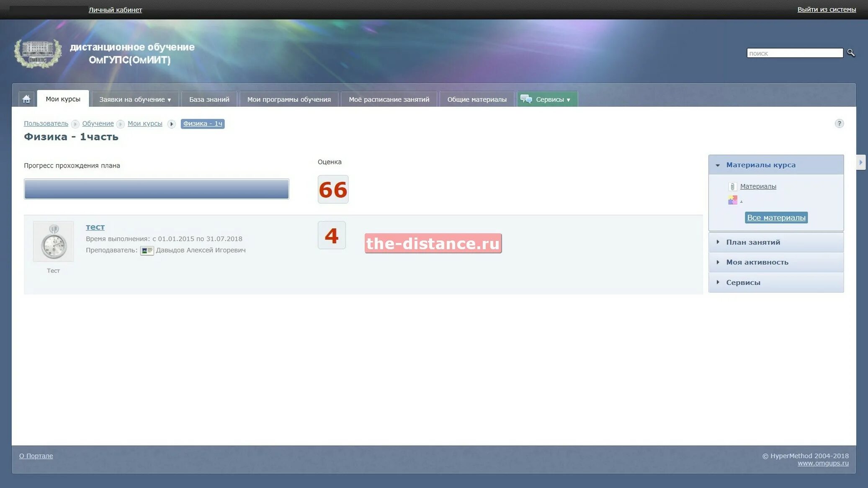Image resolution: width=868 pixels, height=488 pixels.
Task: Click the progress bar indicator
Action: pos(157,188)
